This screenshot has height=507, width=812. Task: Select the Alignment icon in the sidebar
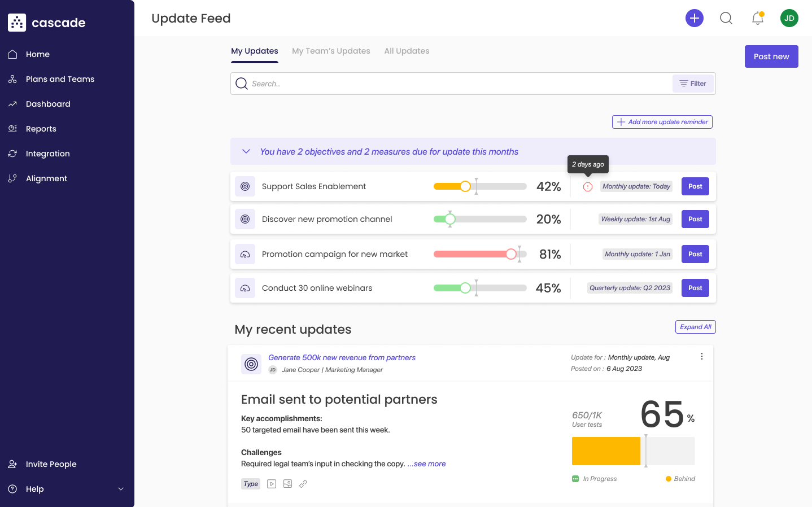(x=12, y=178)
